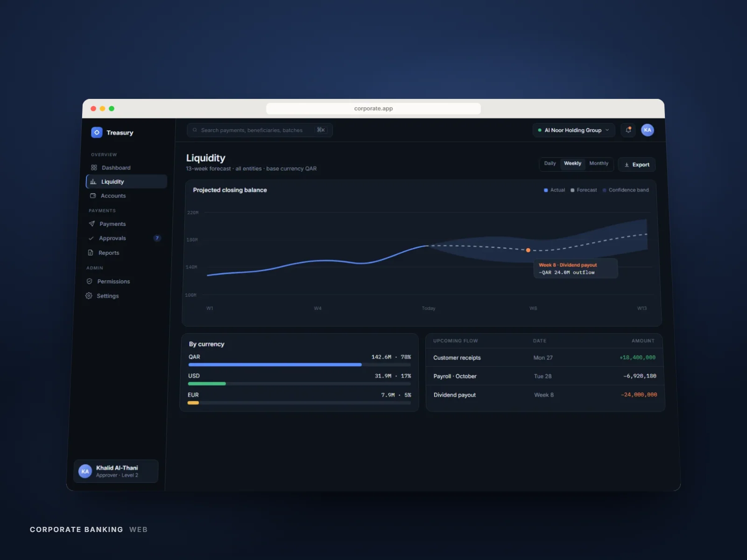
Task: Click the Export button
Action: pyautogui.click(x=637, y=165)
